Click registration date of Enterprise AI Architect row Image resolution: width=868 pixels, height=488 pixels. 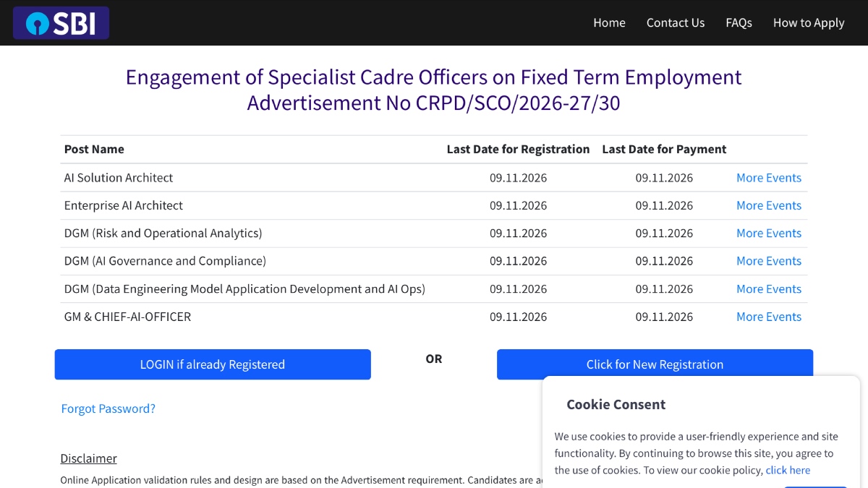(x=518, y=205)
